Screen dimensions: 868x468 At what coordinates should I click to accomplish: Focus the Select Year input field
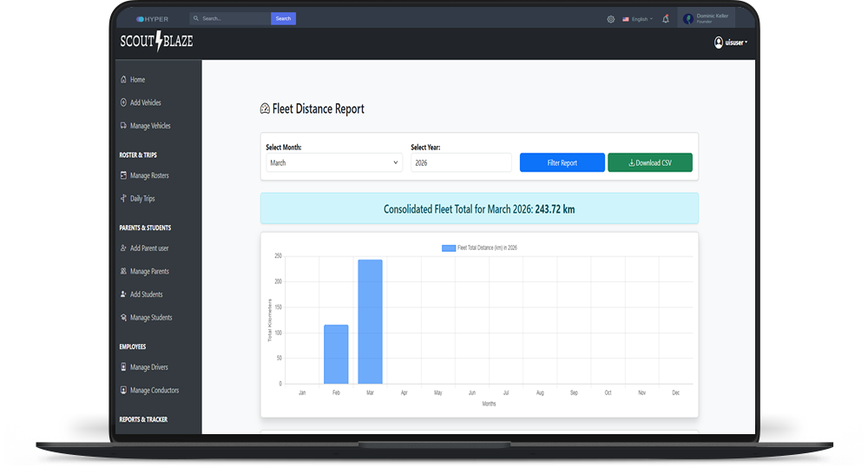coord(461,162)
